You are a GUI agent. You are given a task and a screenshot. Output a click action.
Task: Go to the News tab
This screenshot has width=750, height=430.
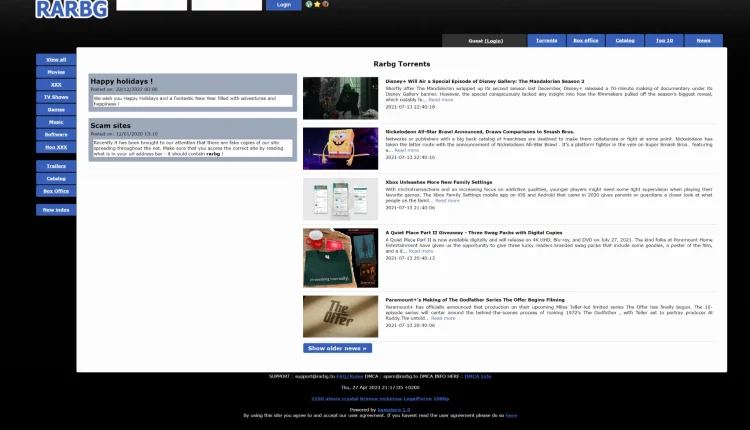pyautogui.click(x=704, y=41)
